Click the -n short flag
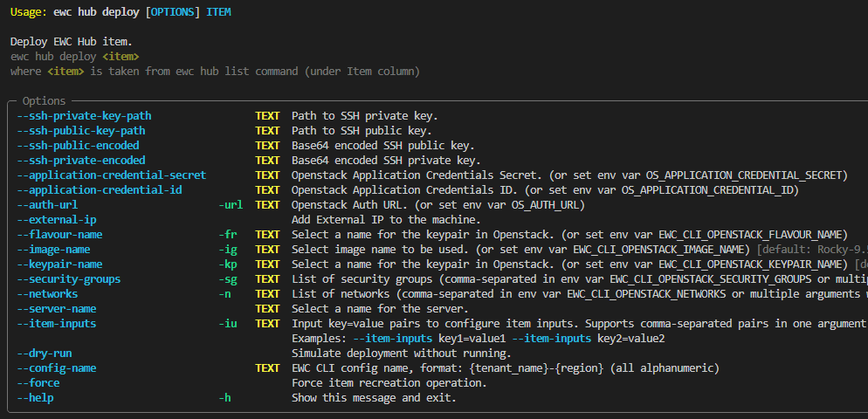 click(x=224, y=294)
